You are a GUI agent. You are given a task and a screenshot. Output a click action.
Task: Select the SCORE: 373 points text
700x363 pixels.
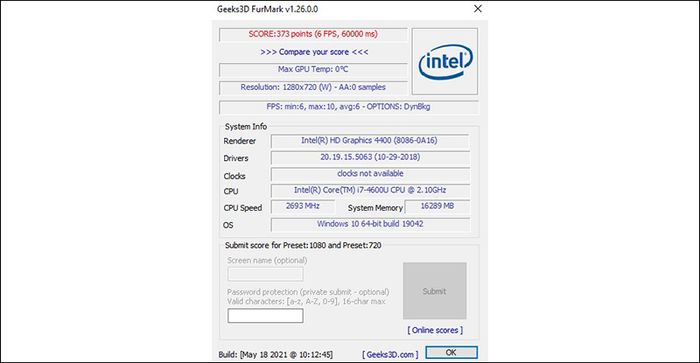coord(313,34)
